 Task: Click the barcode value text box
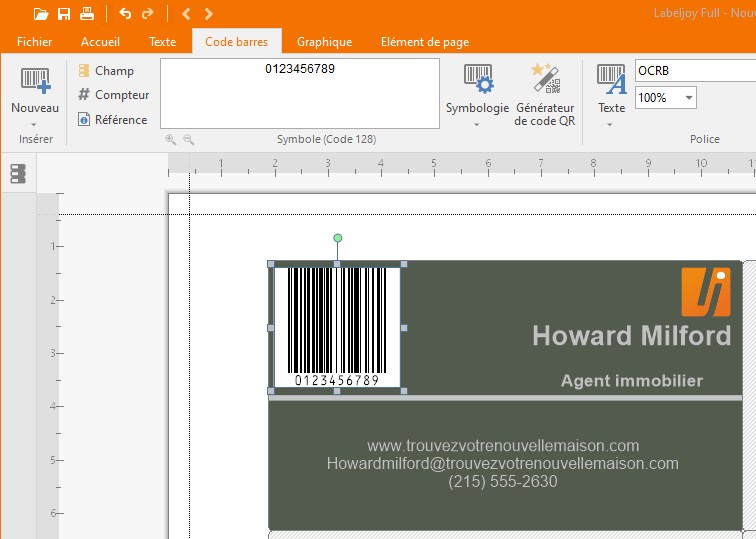[300, 94]
